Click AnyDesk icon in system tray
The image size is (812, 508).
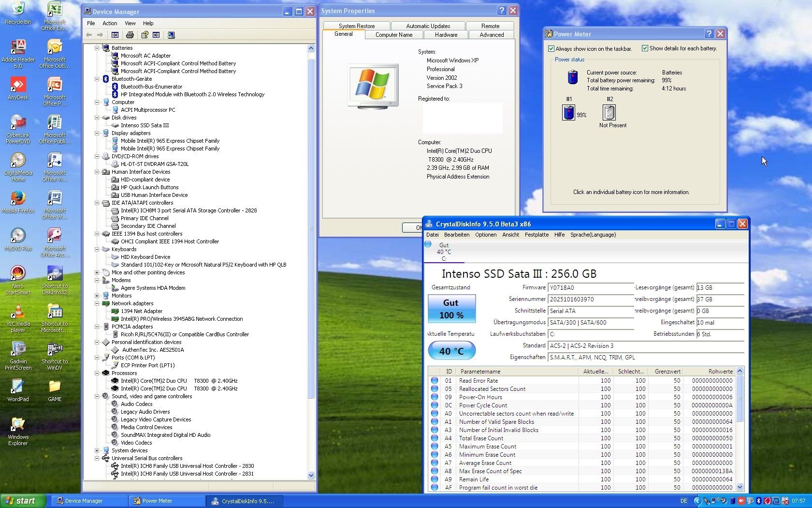click(x=740, y=501)
